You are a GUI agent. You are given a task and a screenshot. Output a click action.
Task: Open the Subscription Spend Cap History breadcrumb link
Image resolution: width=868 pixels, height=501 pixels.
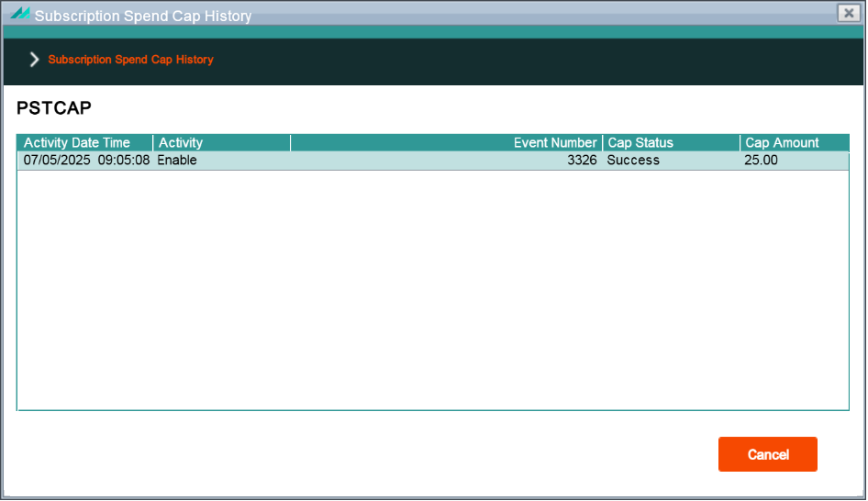130,60
